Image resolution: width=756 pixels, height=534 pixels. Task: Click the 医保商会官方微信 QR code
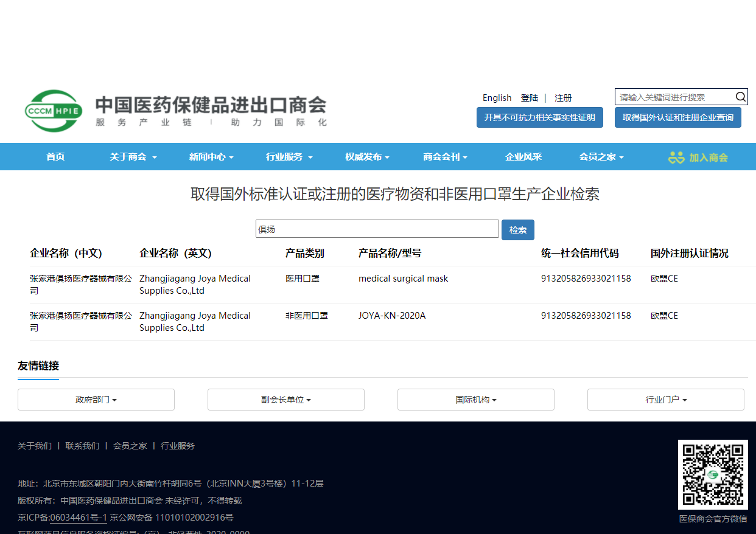coord(713,474)
